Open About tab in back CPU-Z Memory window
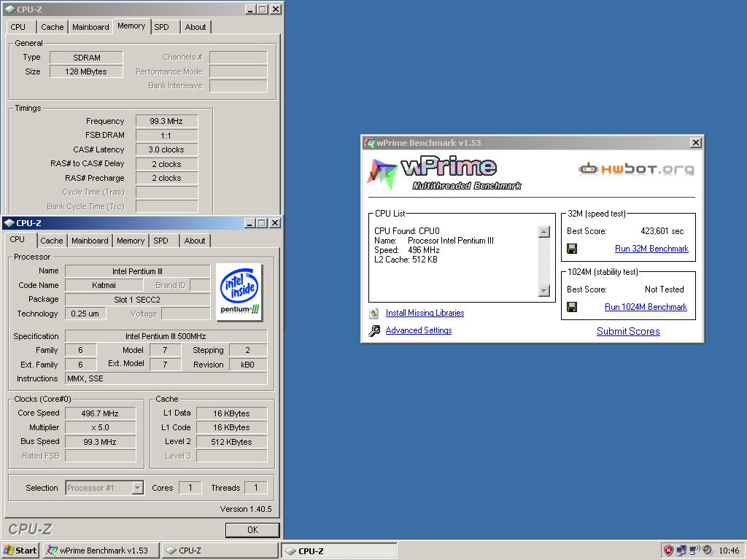747x560 pixels. (196, 27)
